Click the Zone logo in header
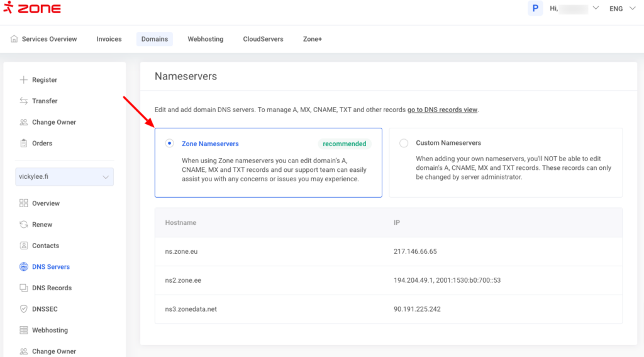Viewport: 644px width, 357px height. [32, 9]
